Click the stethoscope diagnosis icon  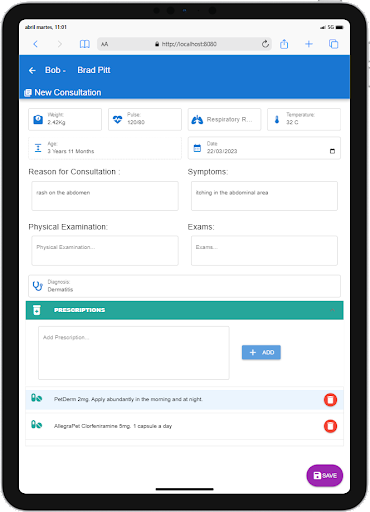click(38, 286)
